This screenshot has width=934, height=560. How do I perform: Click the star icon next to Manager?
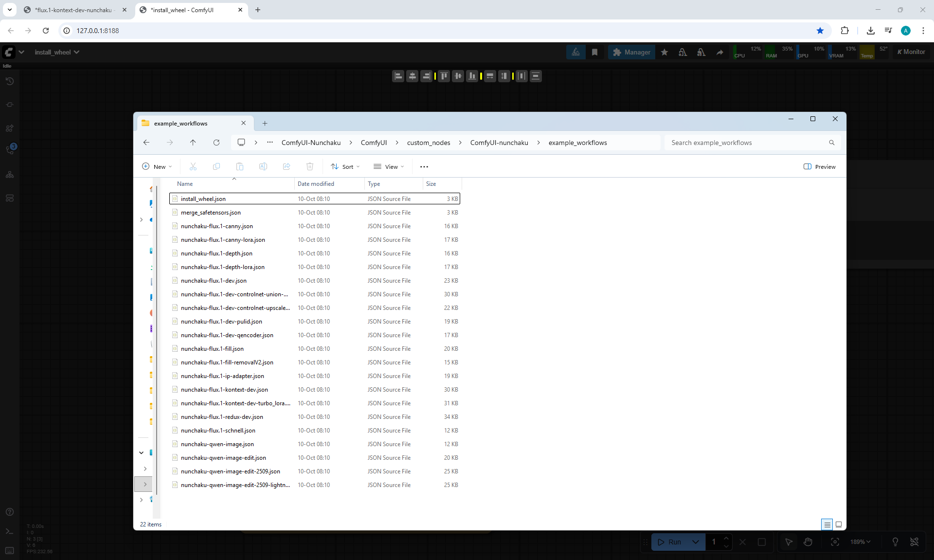[x=664, y=52]
